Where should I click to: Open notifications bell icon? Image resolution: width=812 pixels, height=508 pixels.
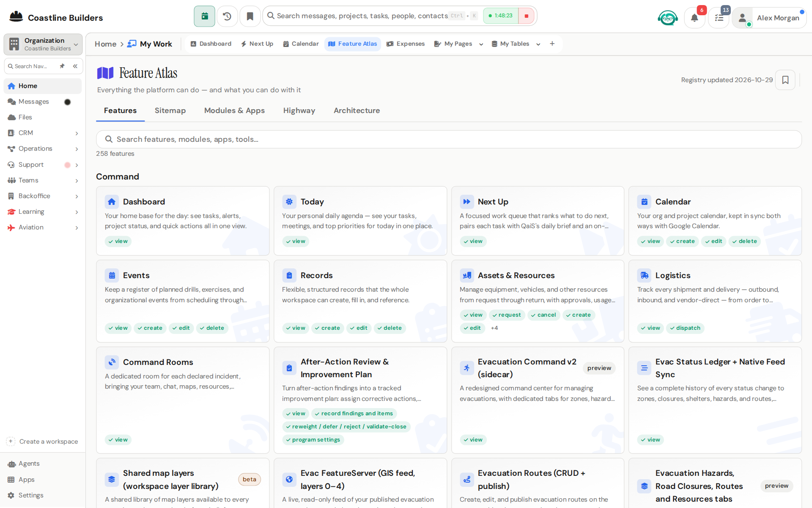tap(694, 18)
